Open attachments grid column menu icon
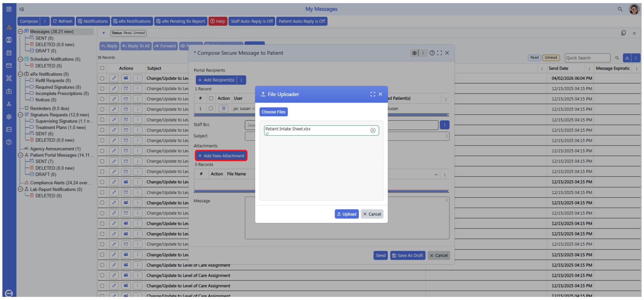644x300 pixels. pos(445,175)
